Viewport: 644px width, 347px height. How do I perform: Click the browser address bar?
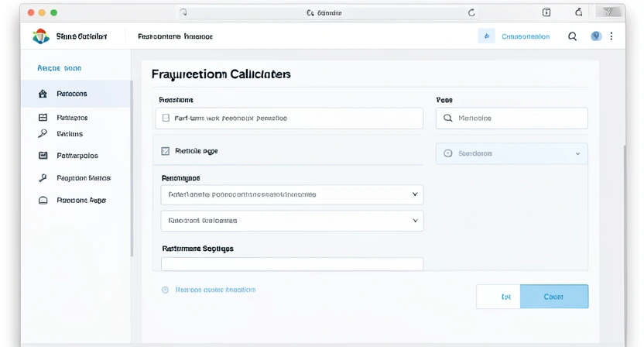[x=327, y=12]
